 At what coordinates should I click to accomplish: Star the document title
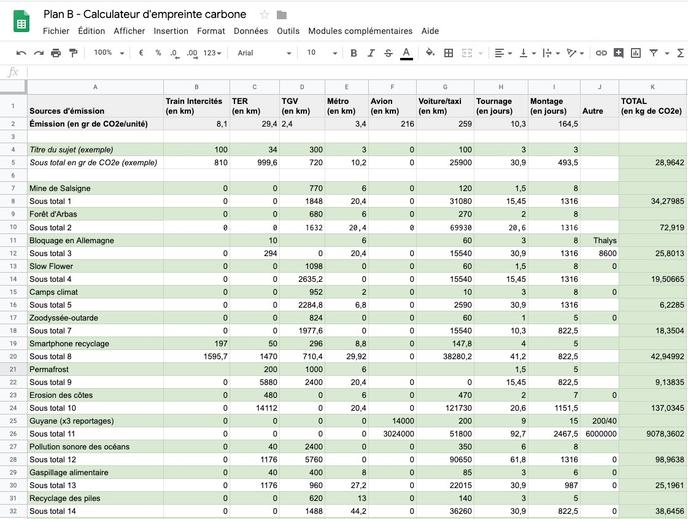pos(264,15)
